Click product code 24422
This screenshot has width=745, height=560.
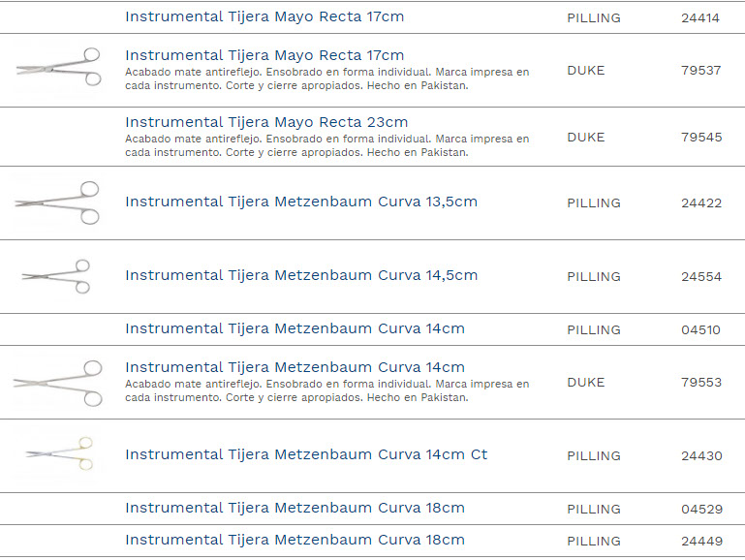click(701, 203)
